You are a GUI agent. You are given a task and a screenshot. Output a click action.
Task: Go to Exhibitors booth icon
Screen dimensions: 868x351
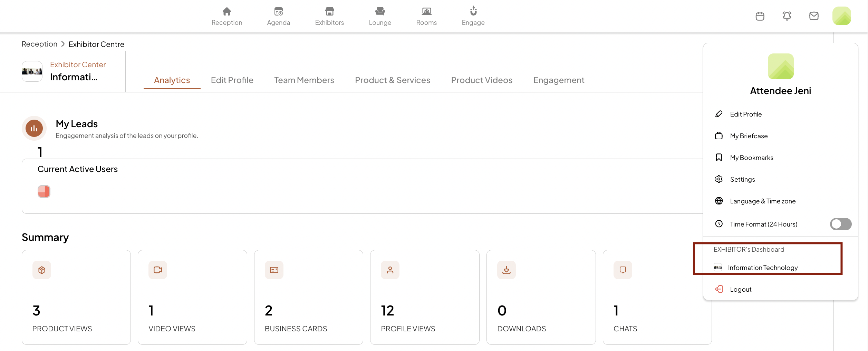[329, 11]
